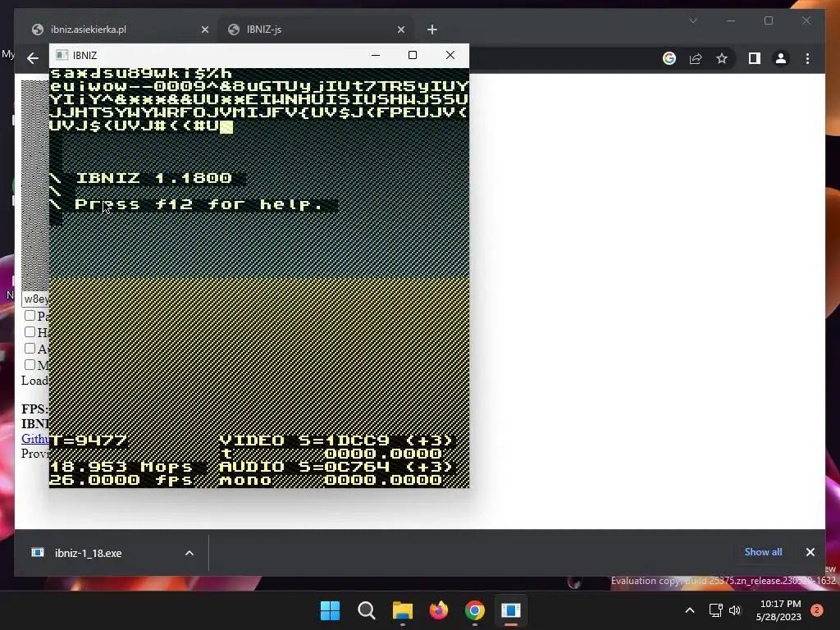840x630 pixels.
Task: Minimize the IBNIZ window
Action: tap(376, 55)
